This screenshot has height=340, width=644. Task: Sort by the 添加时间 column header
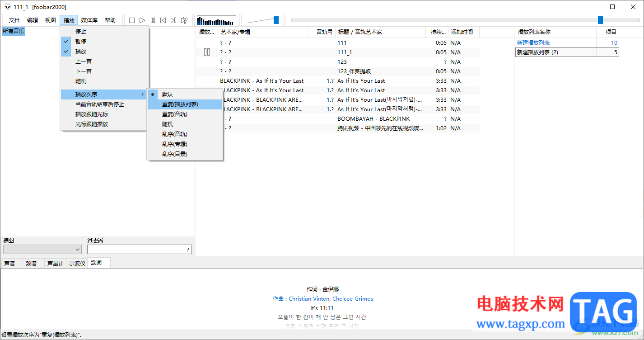click(x=464, y=32)
